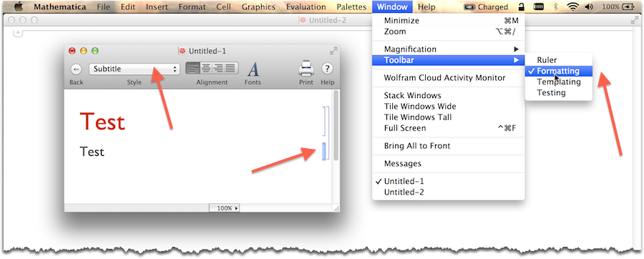This screenshot has height=259, width=644.
Task: Click the full screen arrows of the Untitled-2 window
Action: pyautogui.click(x=635, y=20)
